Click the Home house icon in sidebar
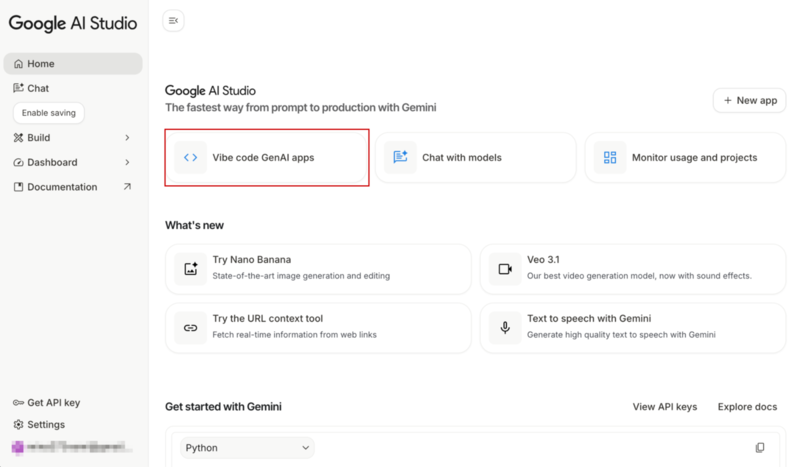 click(18, 64)
